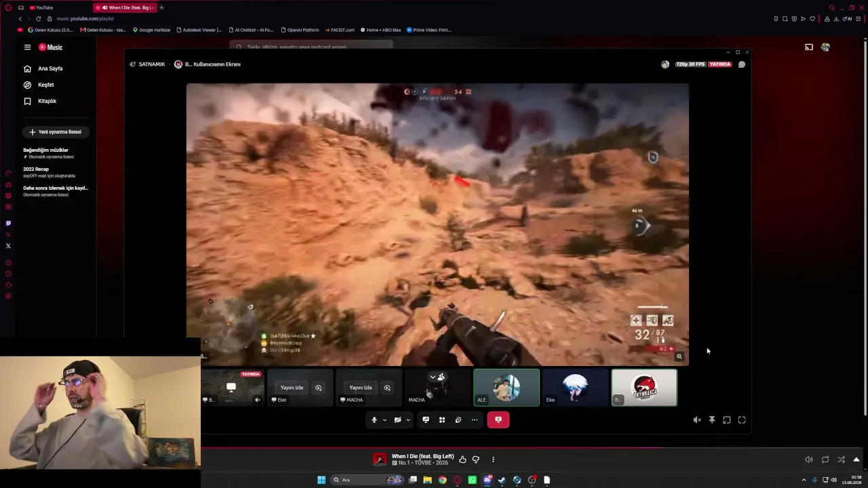Open the Autodesk Viewer bookmark

click(199, 30)
